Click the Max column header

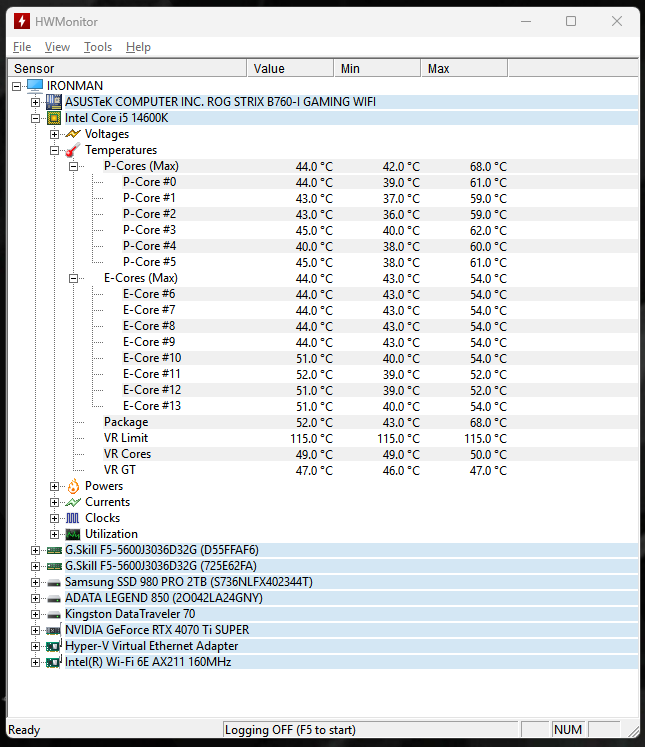(464, 68)
